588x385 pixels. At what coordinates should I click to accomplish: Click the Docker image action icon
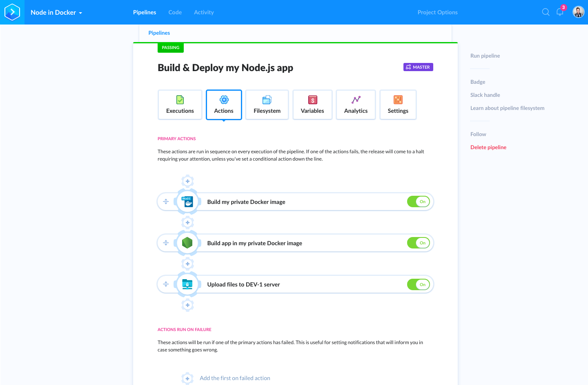pyautogui.click(x=187, y=201)
